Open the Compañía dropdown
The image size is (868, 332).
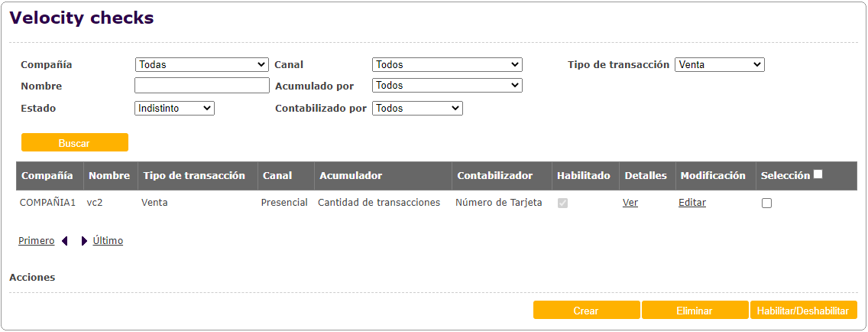click(x=202, y=65)
